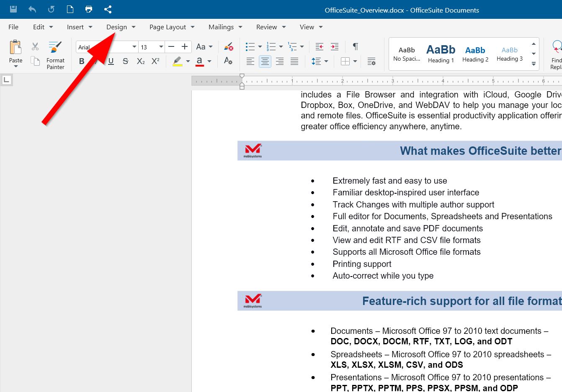
Task: Apply the Heading 2 style
Action: point(475,54)
